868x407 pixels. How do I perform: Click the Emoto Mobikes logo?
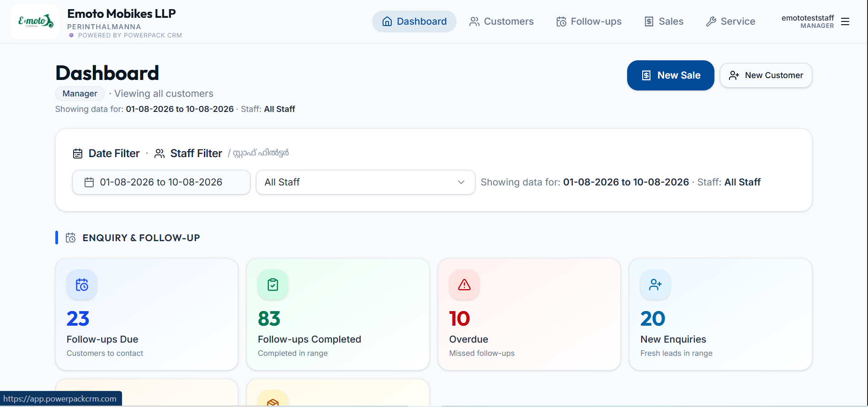[x=35, y=21]
